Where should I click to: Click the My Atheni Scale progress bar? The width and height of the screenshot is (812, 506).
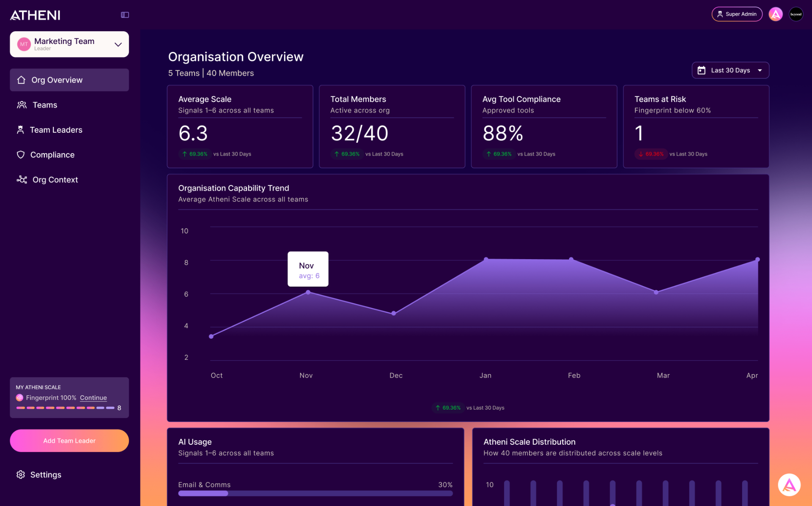pyautogui.click(x=65, y=408)
